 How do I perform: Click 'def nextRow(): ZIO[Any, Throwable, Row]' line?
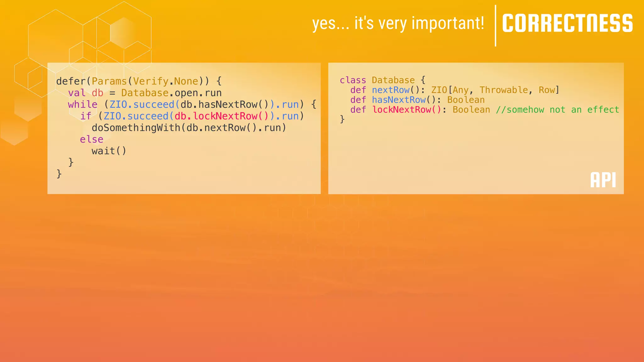(455, 90)
